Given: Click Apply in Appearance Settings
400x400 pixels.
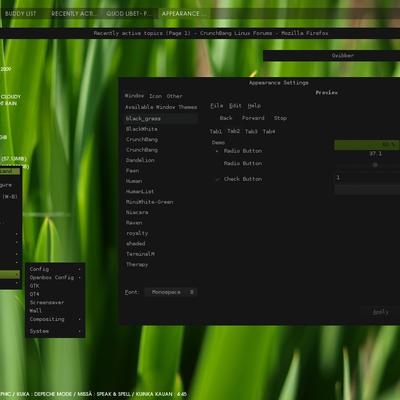Looking at the screenshot, I should click(380, 312).
